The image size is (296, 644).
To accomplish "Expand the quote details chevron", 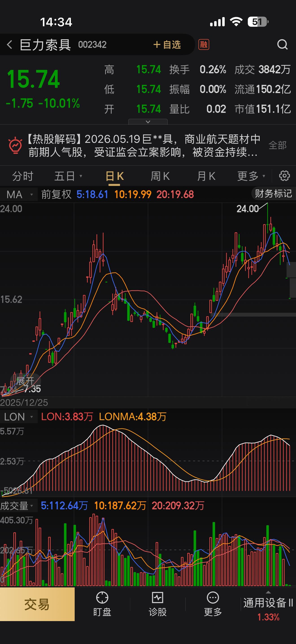I will [148, 122].
